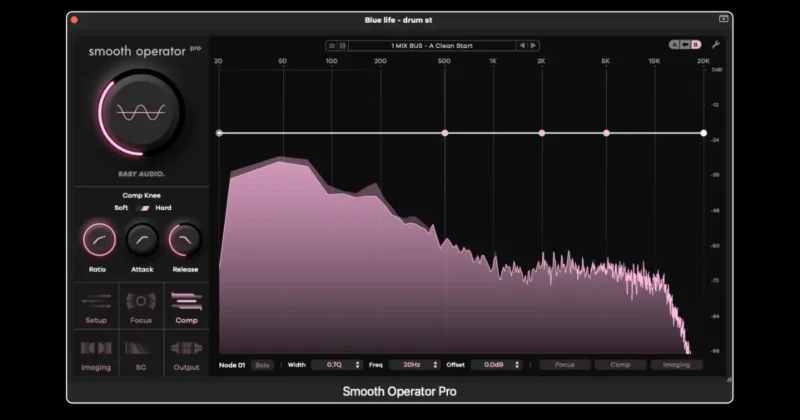The height and width of the screenshot is (420, 800).
Task: Select the threshold node at 500 Hz
Action: [x=445, y=133]
